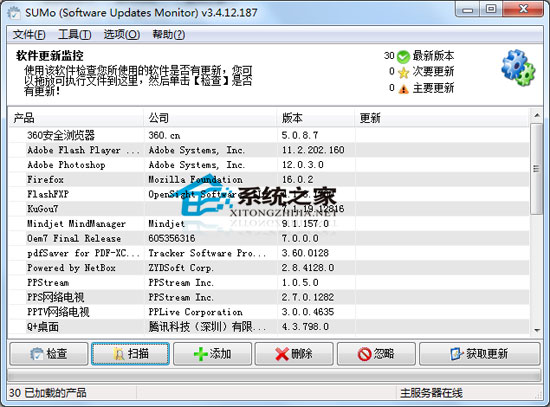Select the FlashFXP product row
This screenshot has height=407, width=550.
269,194
